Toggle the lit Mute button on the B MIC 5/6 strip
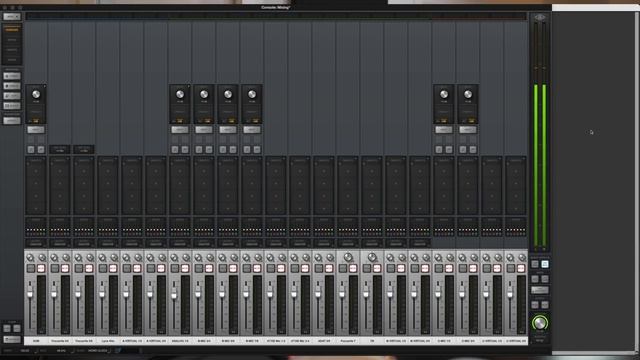Image resolution: width=640 pixels, height=360 pixels. point(233,269)
